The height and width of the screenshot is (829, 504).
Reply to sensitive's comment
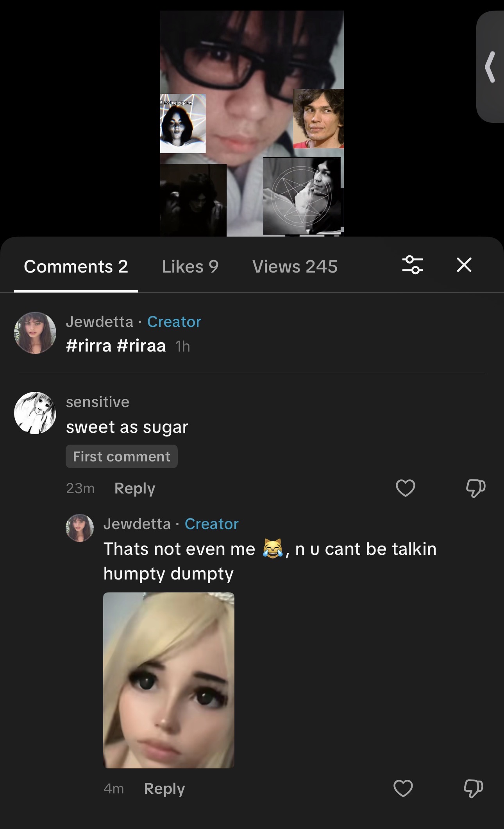pos(135,488)
